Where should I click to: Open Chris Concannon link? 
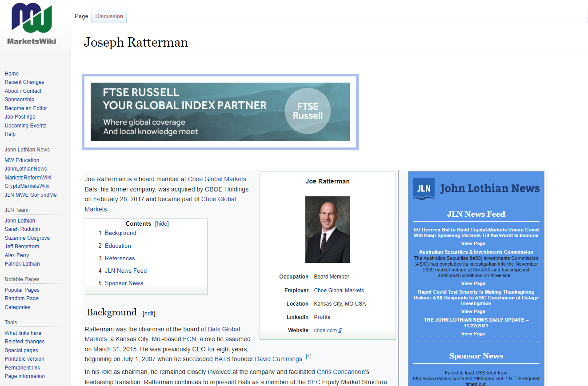click(x=342, y=372)
